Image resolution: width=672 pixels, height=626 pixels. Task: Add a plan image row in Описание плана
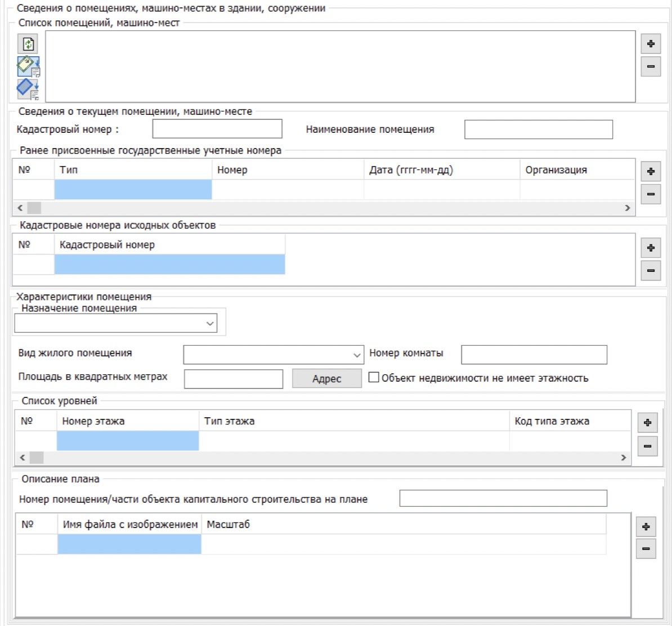click(646, 527)
